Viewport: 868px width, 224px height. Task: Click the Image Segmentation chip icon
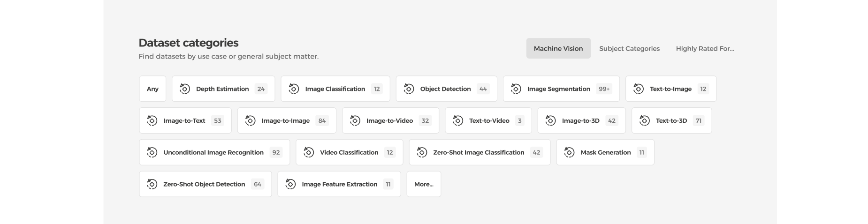(x=516, y=89)
